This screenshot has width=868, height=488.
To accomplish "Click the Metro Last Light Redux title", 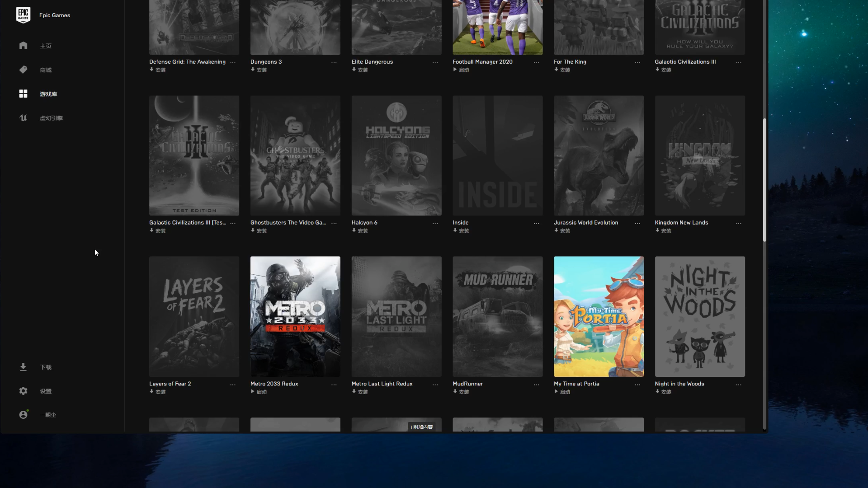I will click(x=382, y=384).
